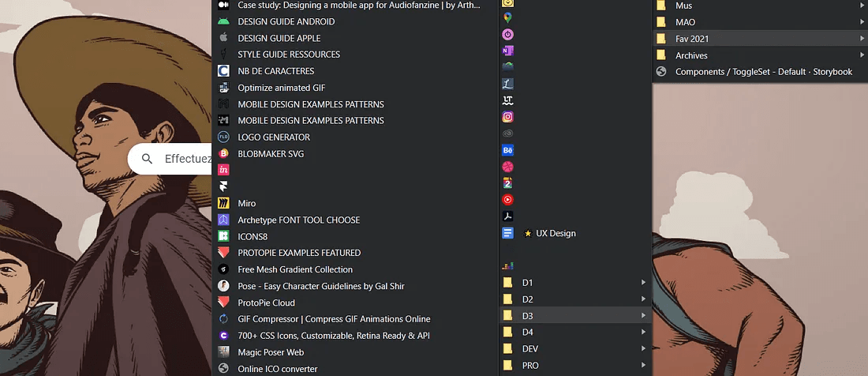
Task: Open the Archives bookmark folder
Action: [x=760, y=55]
